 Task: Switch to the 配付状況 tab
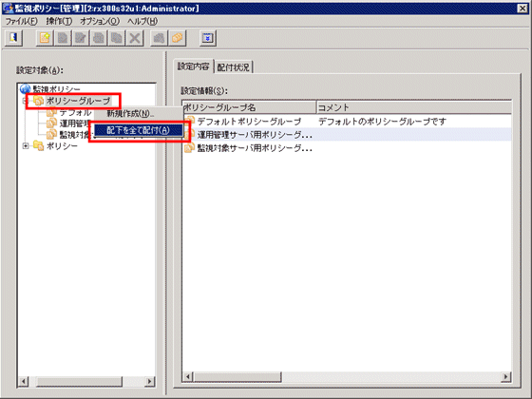tap(233, 67)
